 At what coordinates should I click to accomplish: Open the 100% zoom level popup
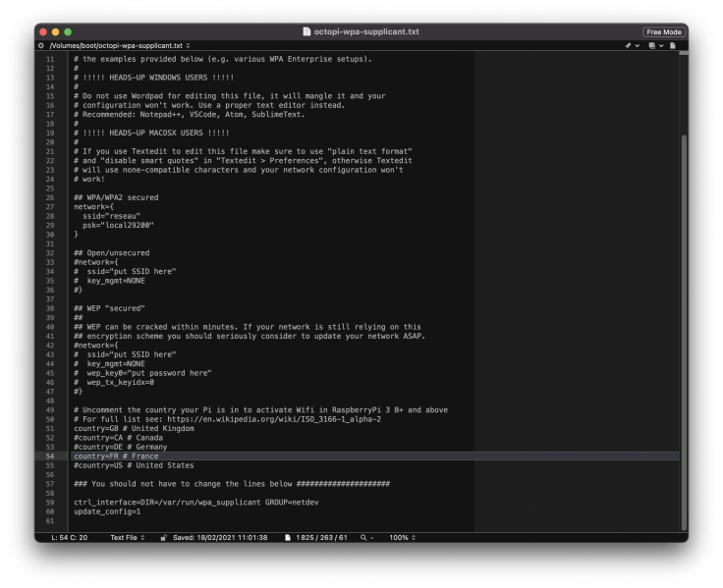click(402, 537)
